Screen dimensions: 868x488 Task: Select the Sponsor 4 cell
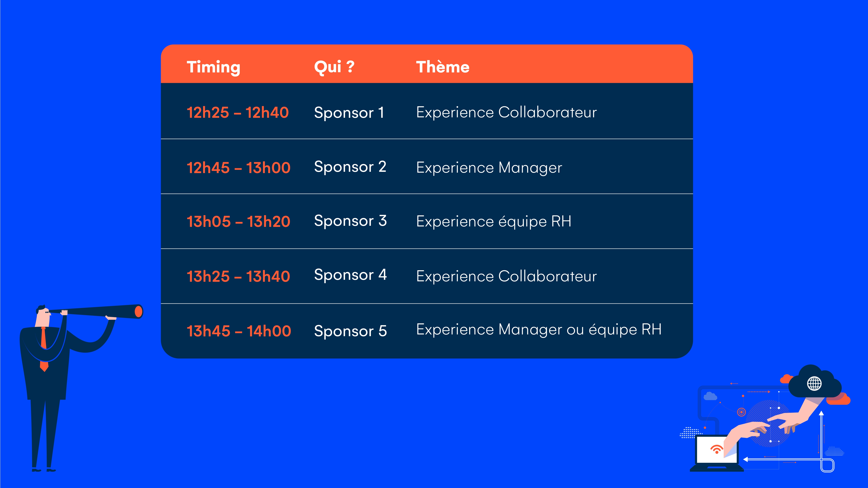click(350, 275)
